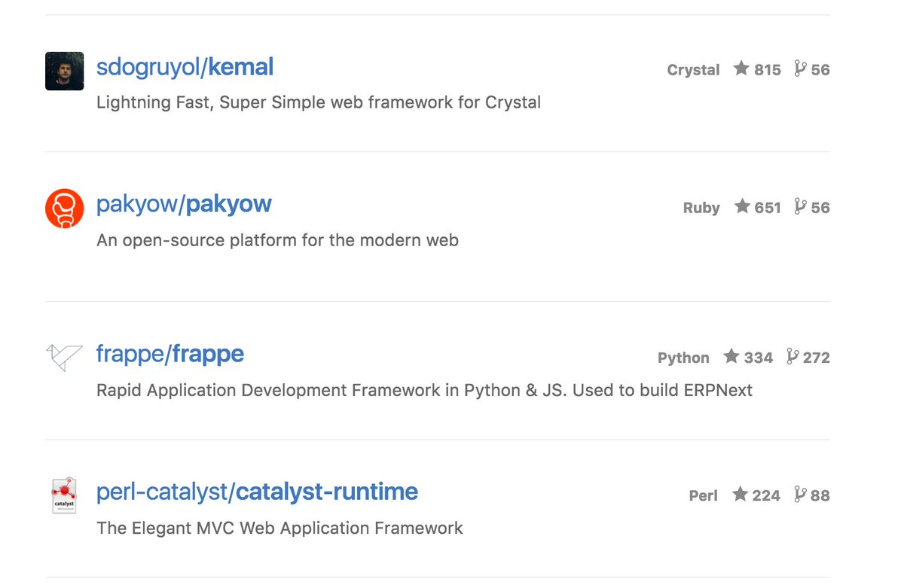
Task: Click the 651 stars count
Action: coord(768,208)
